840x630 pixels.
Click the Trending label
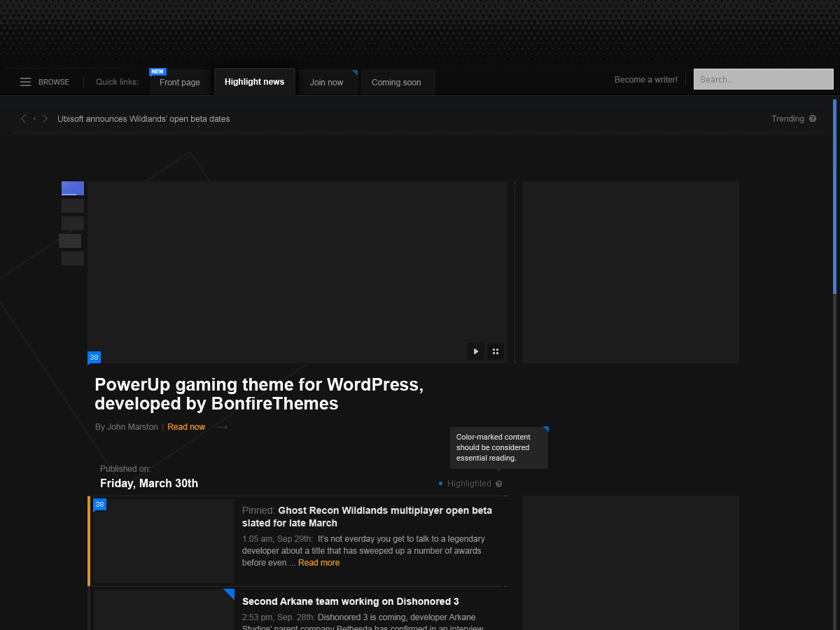[x=787, y=119]
